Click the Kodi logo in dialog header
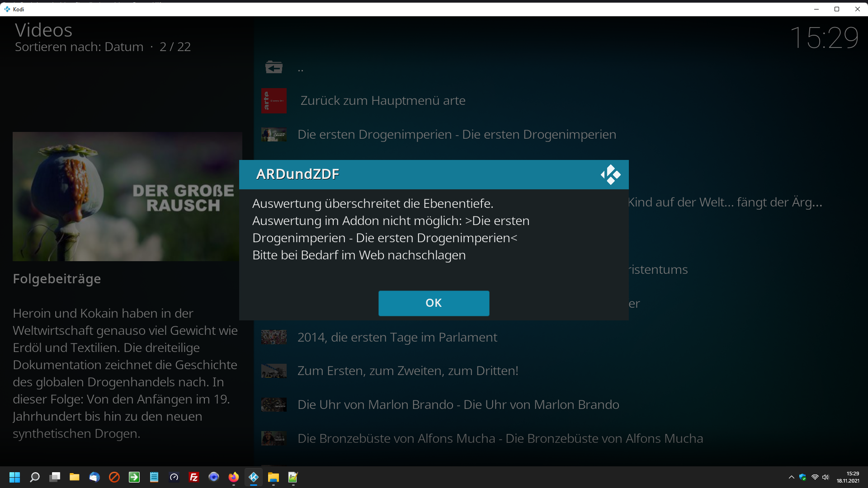The height and width of the screenshot is (488, 868). (x=610, y=174)
